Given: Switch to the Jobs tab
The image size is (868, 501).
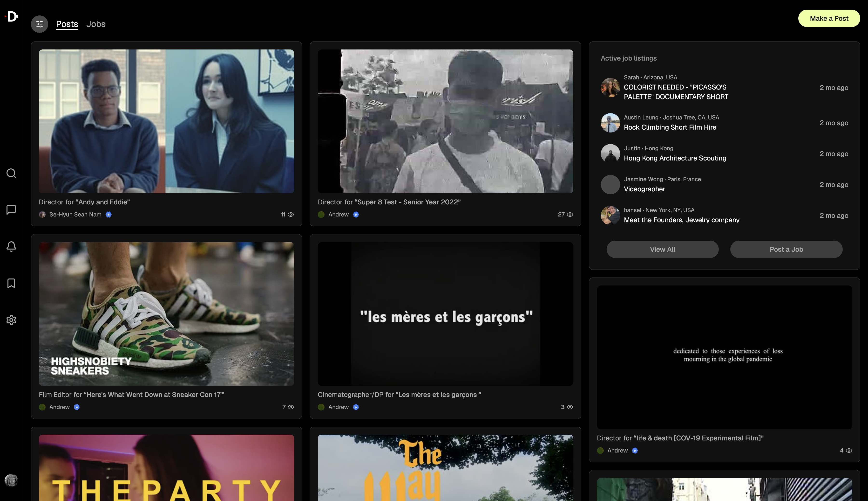Looking at the screenshot, I should click(95, 24).
